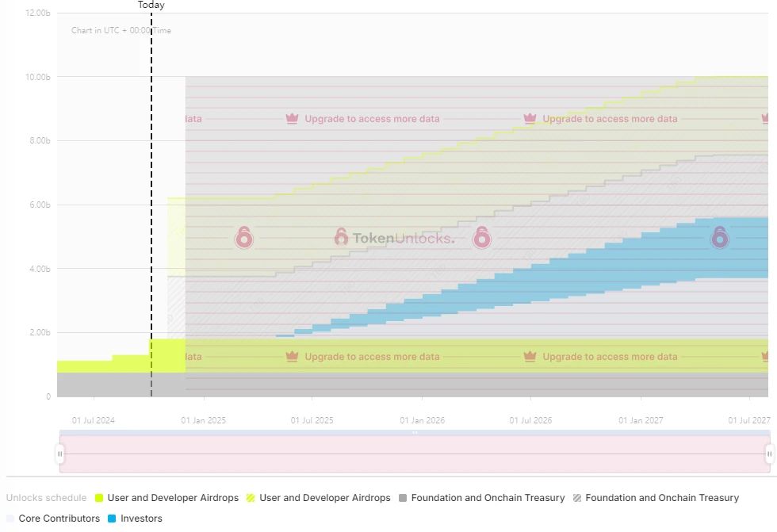Open upper-left "Upgrade to access more data" link
This screenshot has height=532, width=777.
372,119
